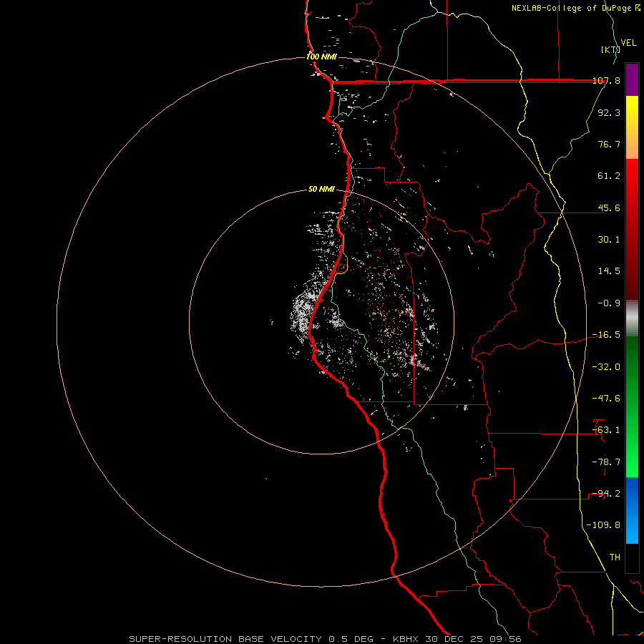The image size is (644, 644).
Task: Select the 30.1 legend value
Action: point(609,240)
